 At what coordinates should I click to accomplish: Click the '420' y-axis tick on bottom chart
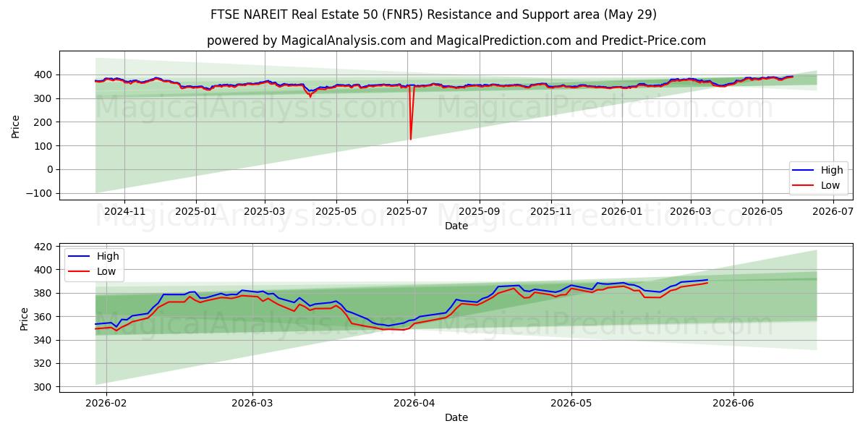pos(45,247)
